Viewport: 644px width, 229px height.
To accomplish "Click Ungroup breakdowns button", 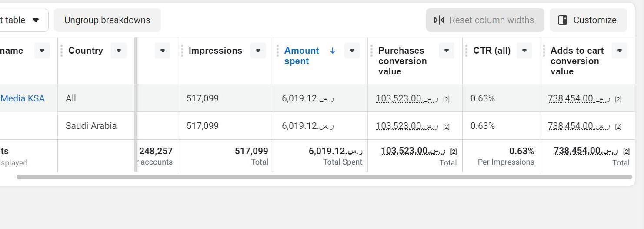I will (107, 20).
